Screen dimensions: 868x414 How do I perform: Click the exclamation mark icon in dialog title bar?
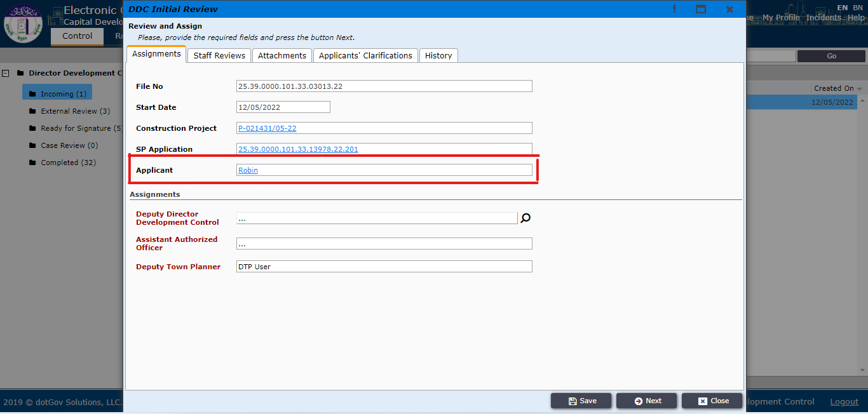(674, 9)
